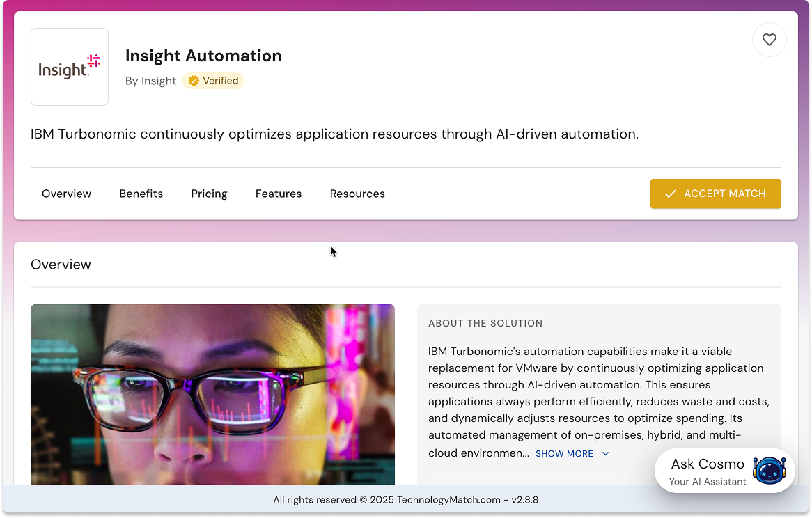Viewport: 812px width, 518px height.
Task: Open the Resources tab
Action: click(x=357, y=194)
